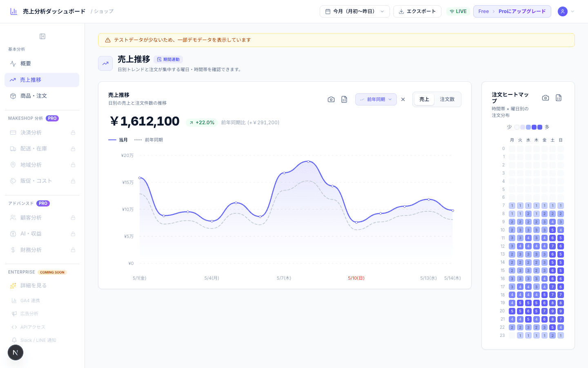Open the user avatar menu
Viewport: 588px width, 368px height.
[563, 11]
